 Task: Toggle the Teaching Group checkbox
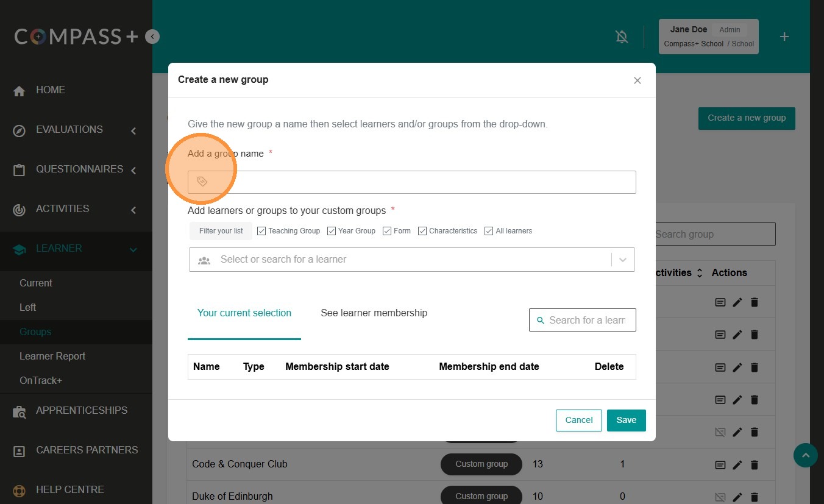click(261, 231)
